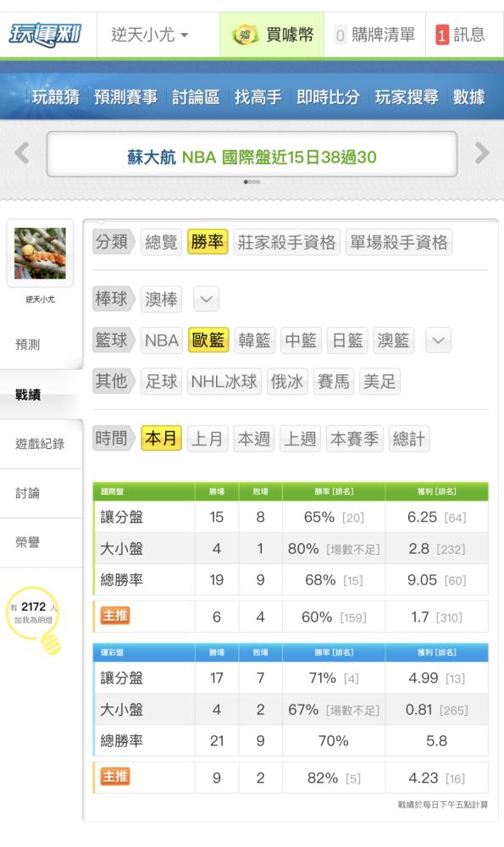Click 82% [5] win rate cell
This screenshot has width=504, height=847.
[x=333, y=778]
